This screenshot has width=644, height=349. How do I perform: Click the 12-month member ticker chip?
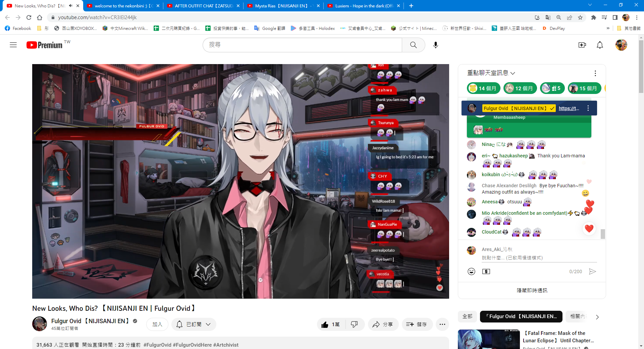tap(520, 88)
